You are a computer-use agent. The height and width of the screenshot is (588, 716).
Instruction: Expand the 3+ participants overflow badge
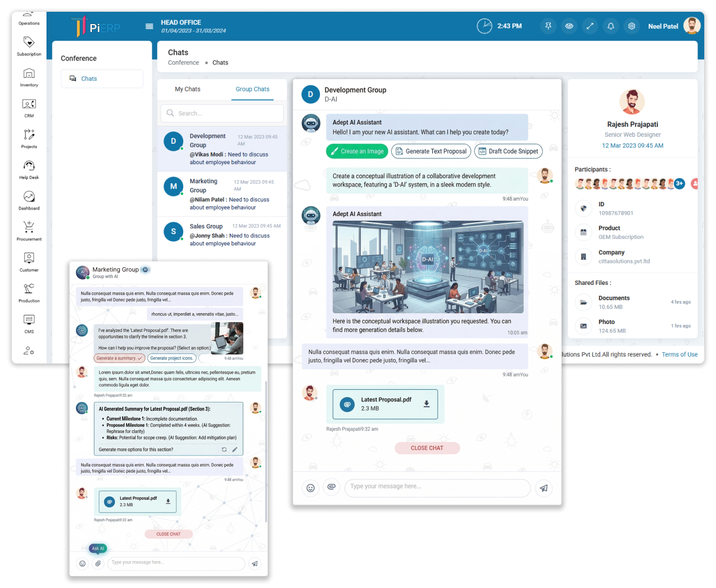[x=680, y=183]
